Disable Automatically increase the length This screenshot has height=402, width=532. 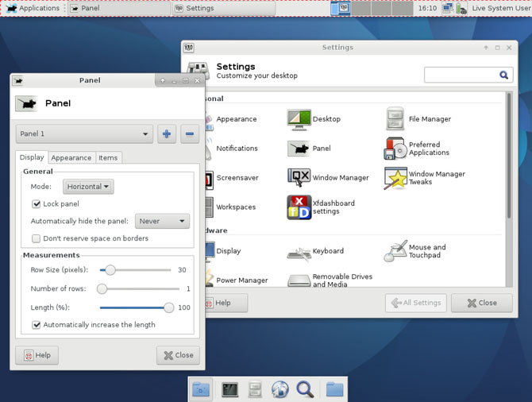click(37, 325)
